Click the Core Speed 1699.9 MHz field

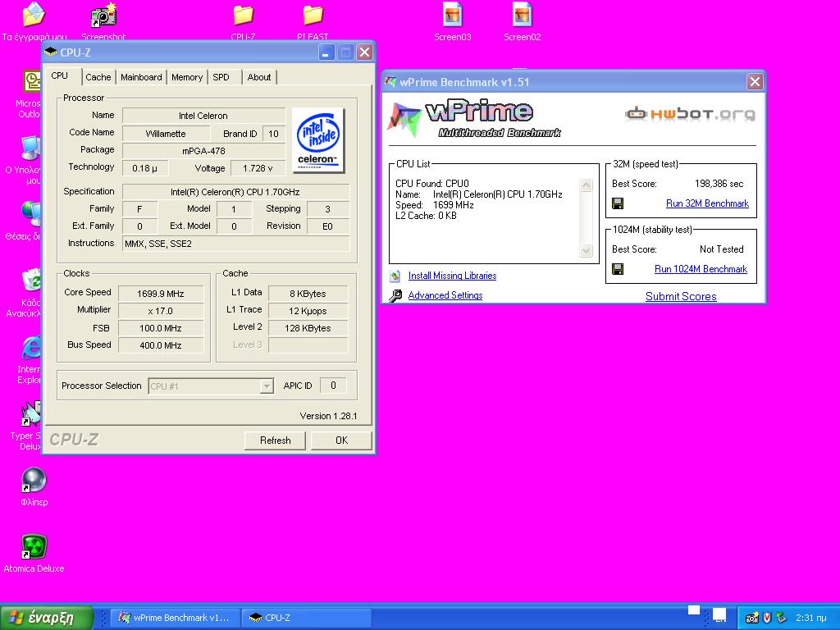[x=161, y=294]
